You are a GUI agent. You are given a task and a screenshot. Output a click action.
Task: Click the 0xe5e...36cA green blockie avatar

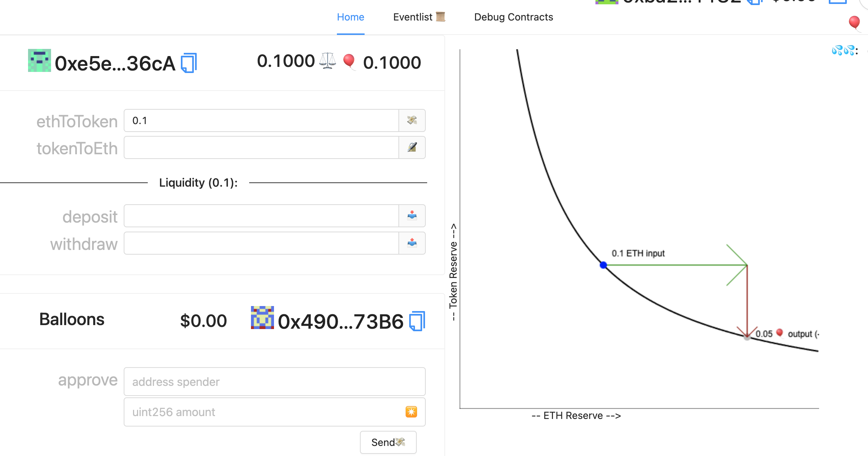40,60
